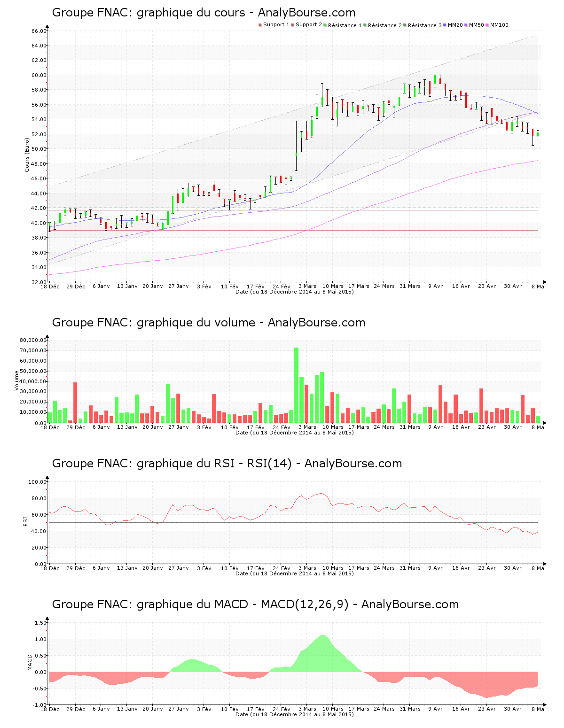Select the 'Résistance 1' legend label
The width and height of the screenshot is (564, 728).
point(345,25)
